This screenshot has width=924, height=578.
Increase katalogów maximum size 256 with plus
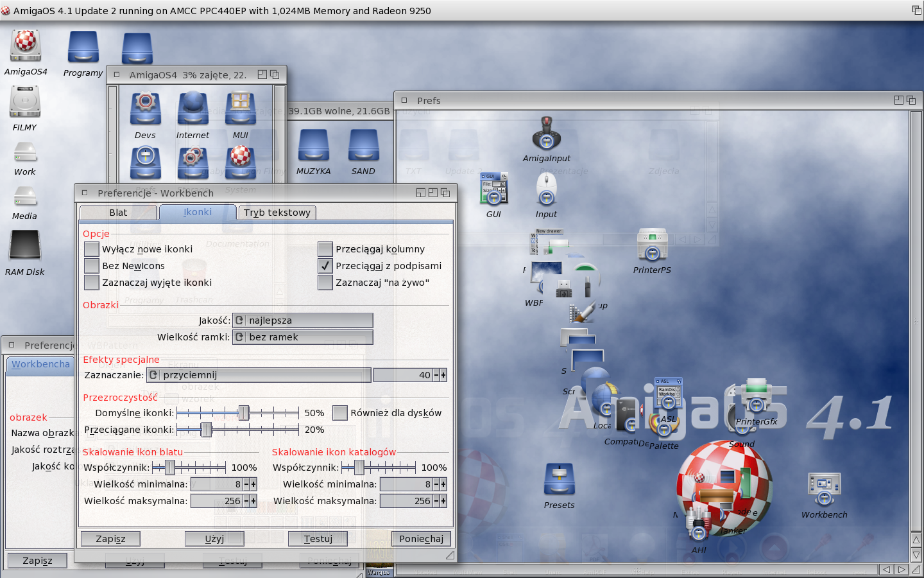[x=443, y=501]
